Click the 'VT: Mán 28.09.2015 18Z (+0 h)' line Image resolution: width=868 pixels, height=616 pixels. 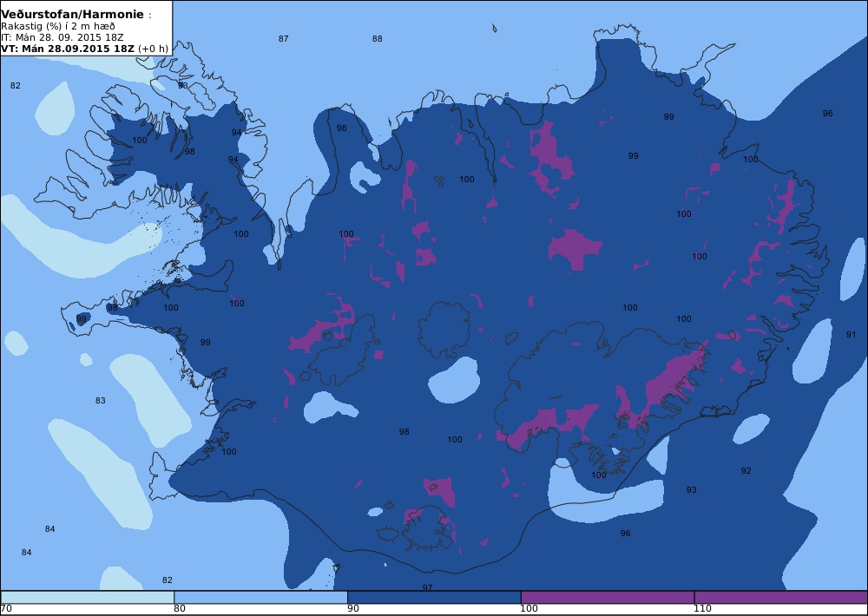pos(84,48)
